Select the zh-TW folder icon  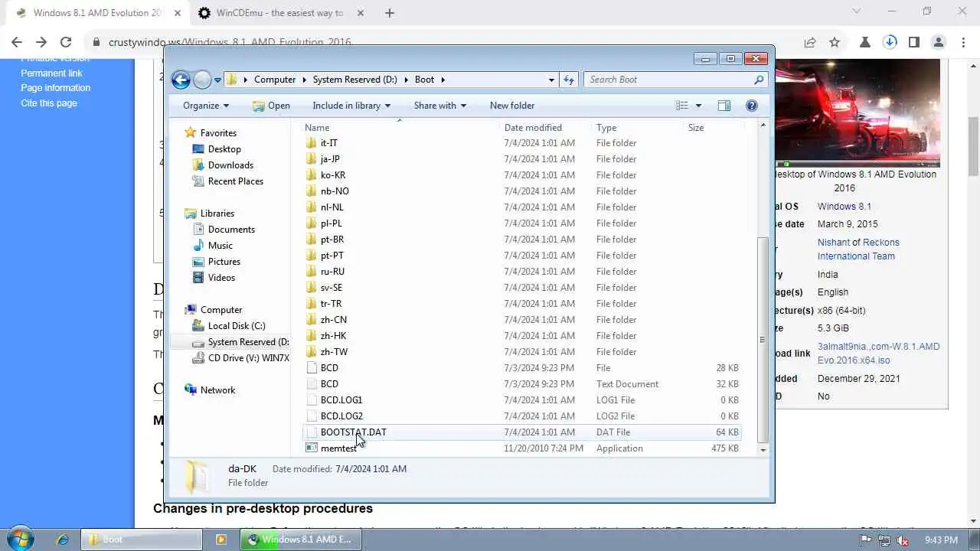(x=311, y=352)
